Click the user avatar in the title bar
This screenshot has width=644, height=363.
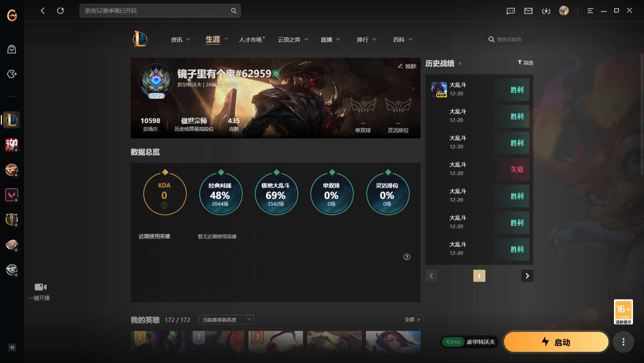tap(564, 10)
